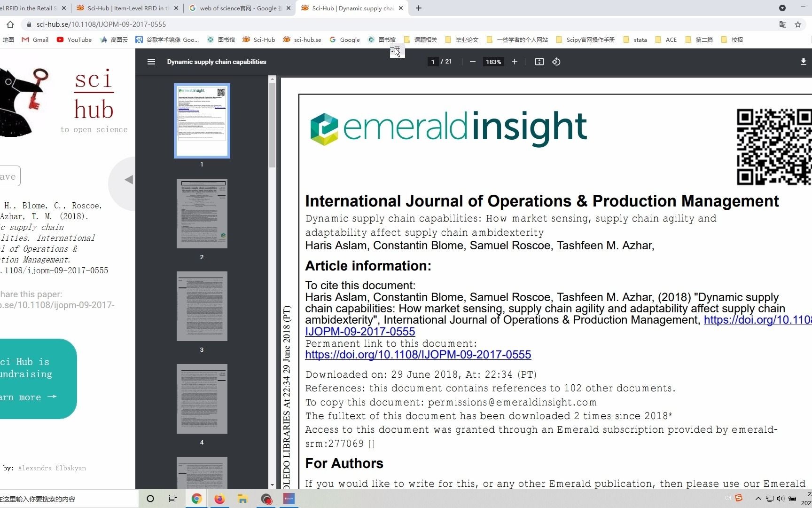This screenshot has height=508, width=812.
Task: Click the Sci-Hub save button
Action: pyautogui.click(x=9, y=176)
